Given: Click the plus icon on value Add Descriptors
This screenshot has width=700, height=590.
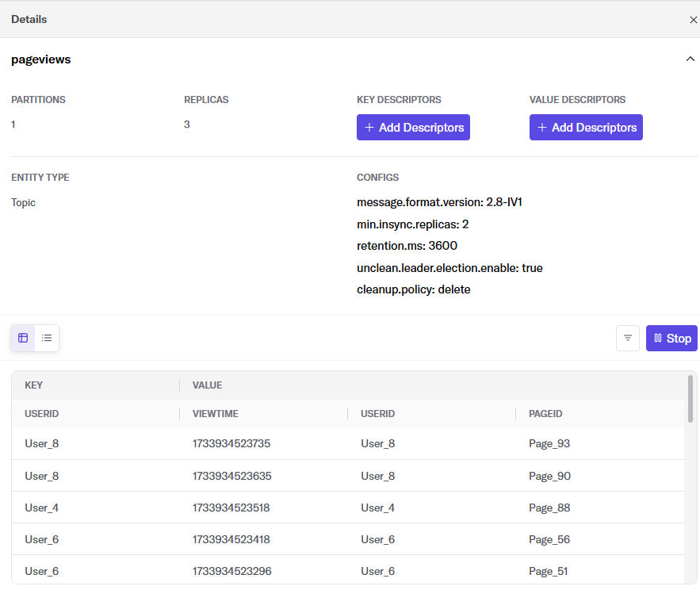Looking at the screenshot, I should coord(543,127).
